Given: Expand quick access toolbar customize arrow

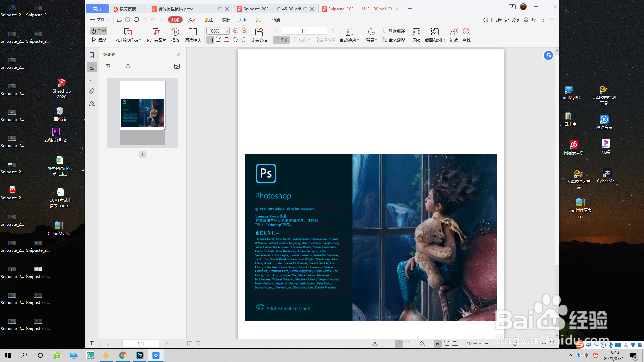Looking at the screenshot, I should [x=161, y=20].
